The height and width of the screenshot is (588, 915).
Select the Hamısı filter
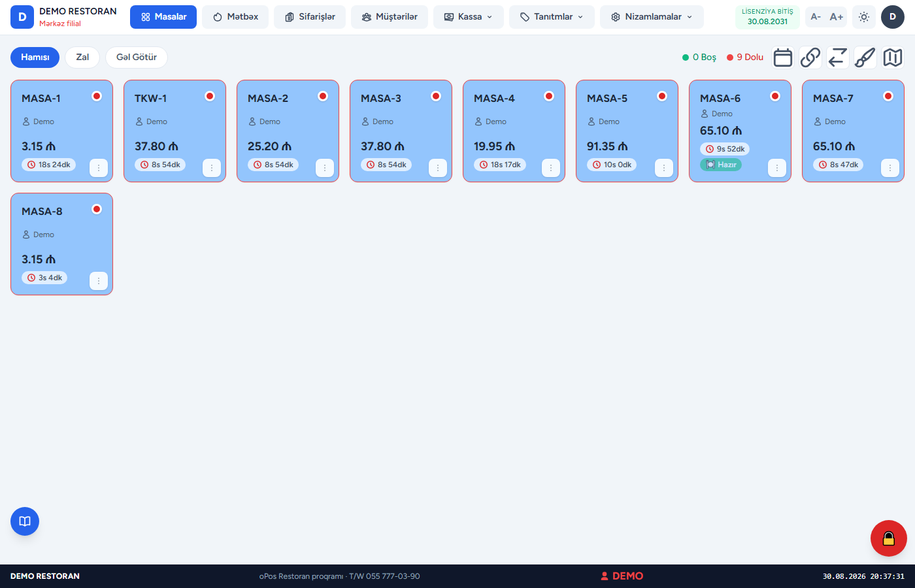coord(35,57)
